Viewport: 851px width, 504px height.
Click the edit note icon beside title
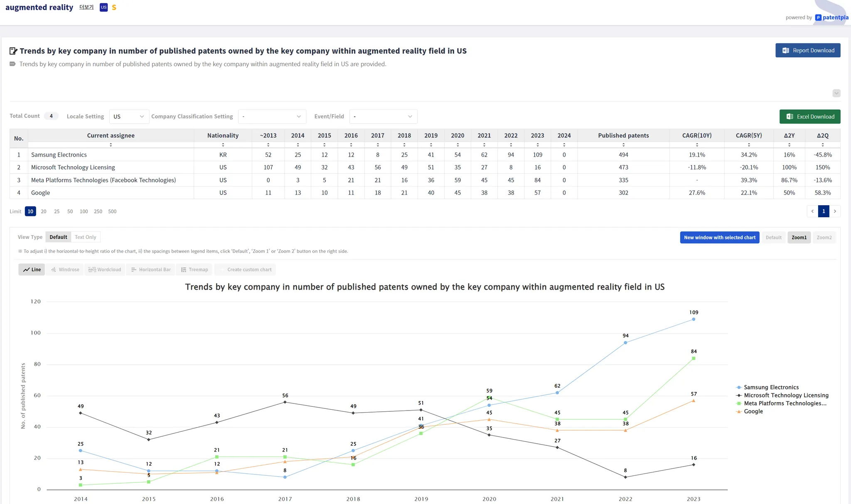click(13, 51)
